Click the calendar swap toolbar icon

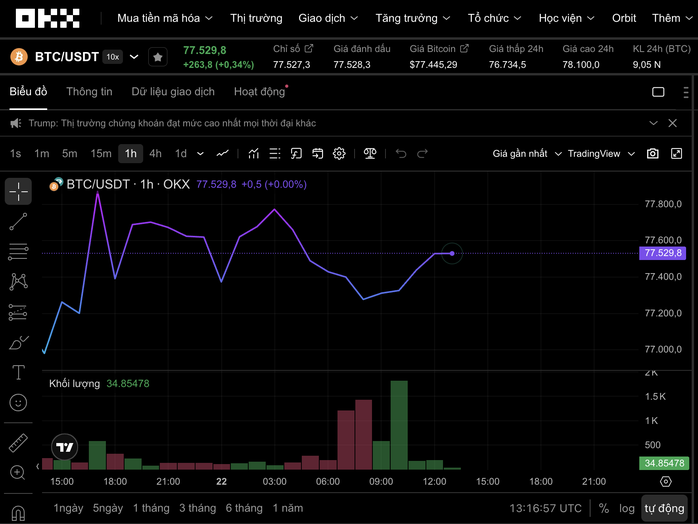[x=317, y=154]
